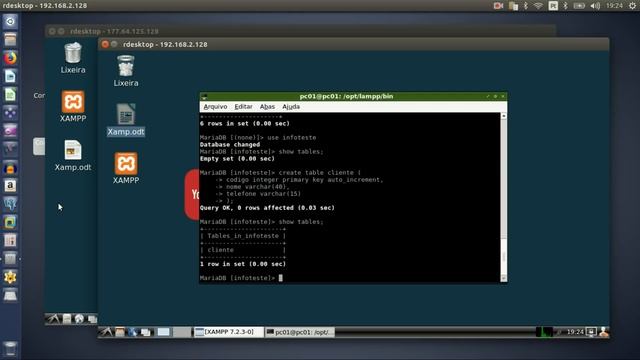Click clock showing 19:24 in top panel
This screenshot has height=360, width=640.
614,6
